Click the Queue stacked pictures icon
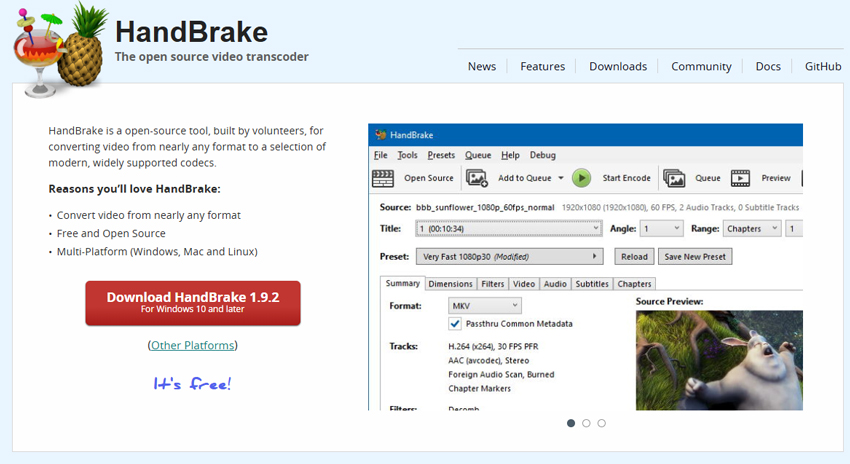This screenshot has width=850, height=464. [x=674, y=178]
